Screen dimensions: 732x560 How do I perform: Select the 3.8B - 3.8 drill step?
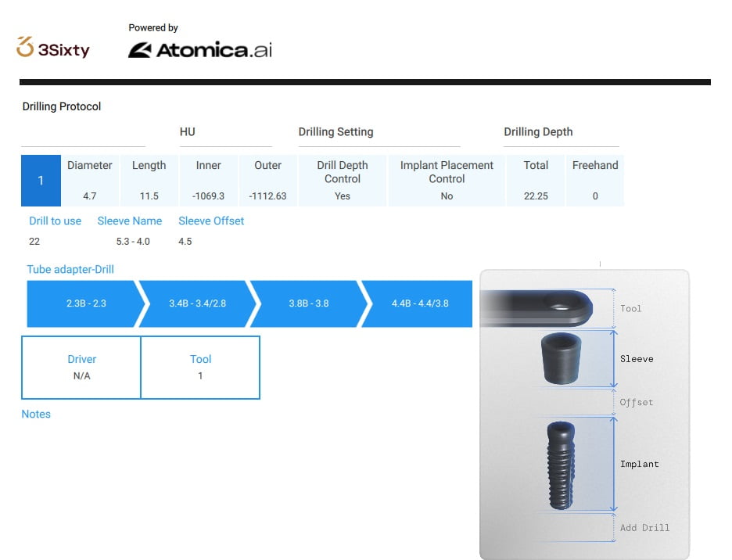pyautogui.click(x=309, y=303)
